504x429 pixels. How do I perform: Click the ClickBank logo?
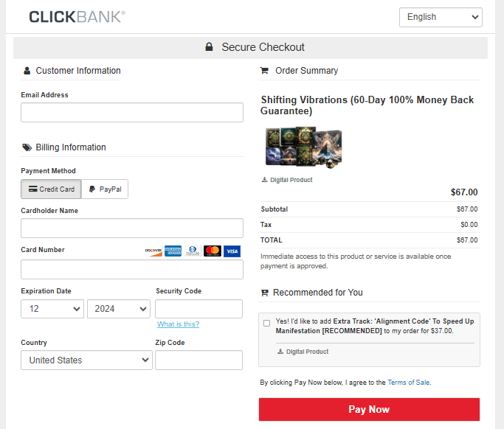pyautogui.click(x=77, y=16)
